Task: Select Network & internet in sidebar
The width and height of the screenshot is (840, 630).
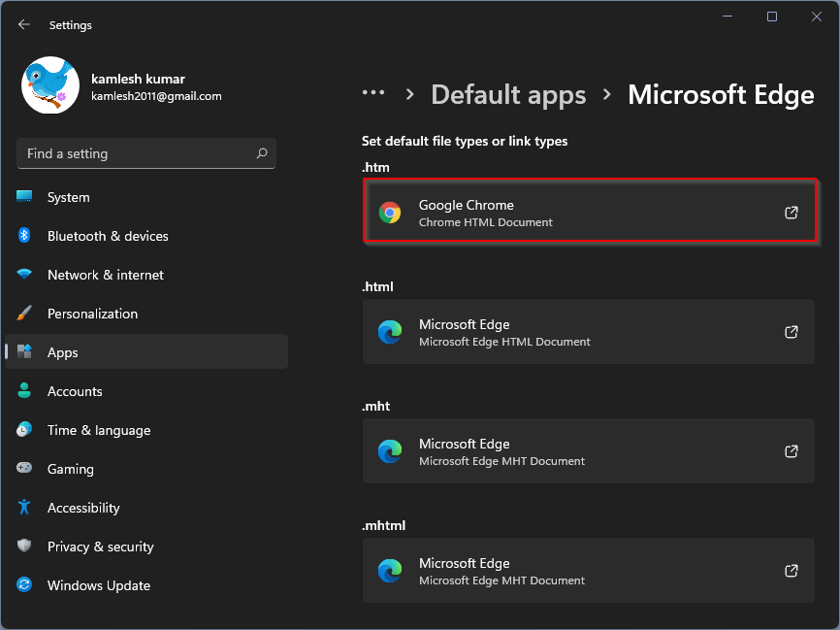Action: coord(106,275)
